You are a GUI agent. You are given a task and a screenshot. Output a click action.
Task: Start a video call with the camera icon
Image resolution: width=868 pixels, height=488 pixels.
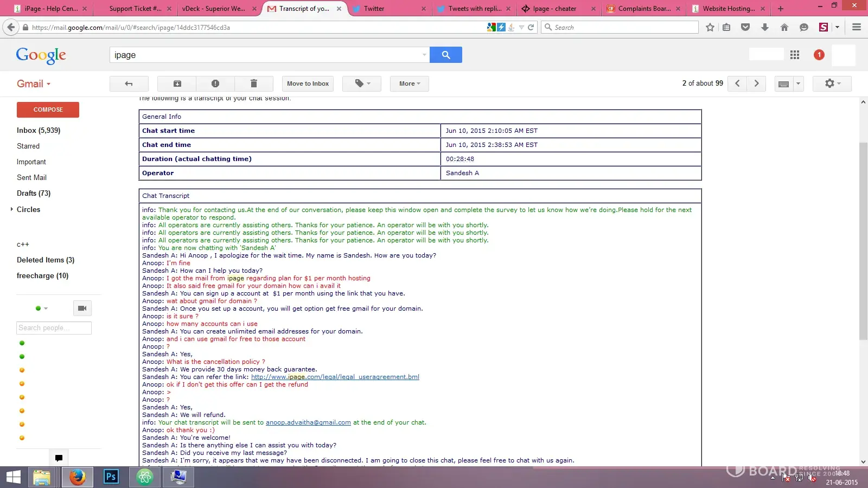82,308
